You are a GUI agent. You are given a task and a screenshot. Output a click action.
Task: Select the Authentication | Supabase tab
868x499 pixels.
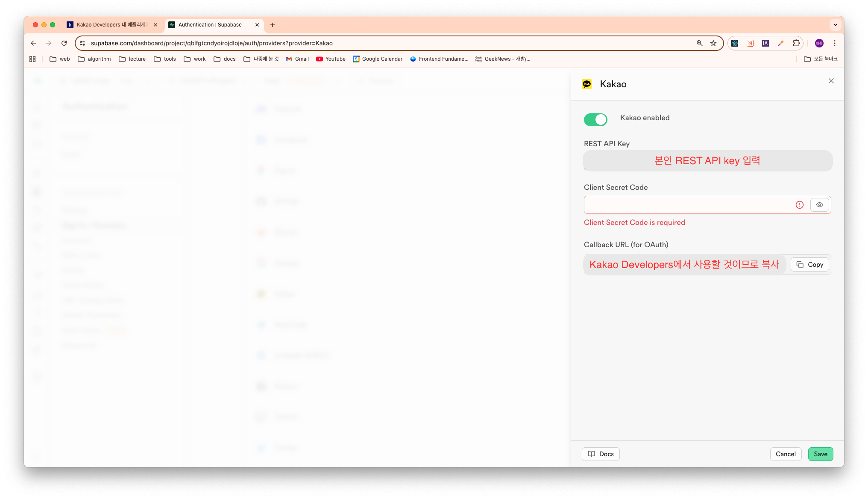[x=210, y=25]
